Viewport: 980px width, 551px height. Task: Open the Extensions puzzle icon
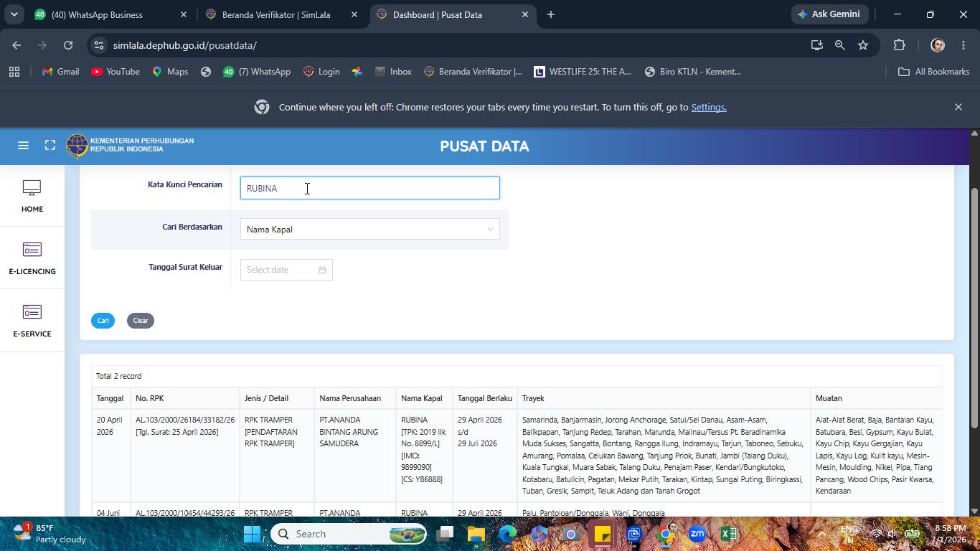click(x=899, y=45)
